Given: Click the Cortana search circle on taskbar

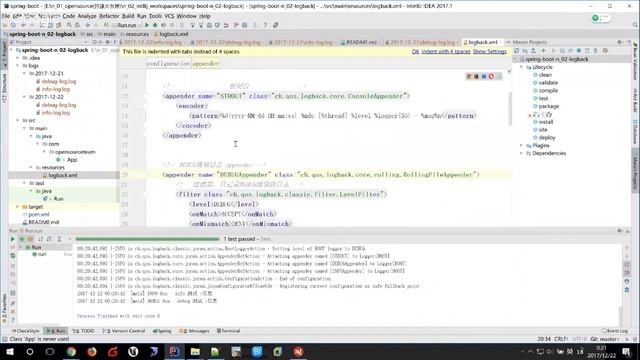Looking at the screenshot, I should pyautogui.click(x=30, y=351).
